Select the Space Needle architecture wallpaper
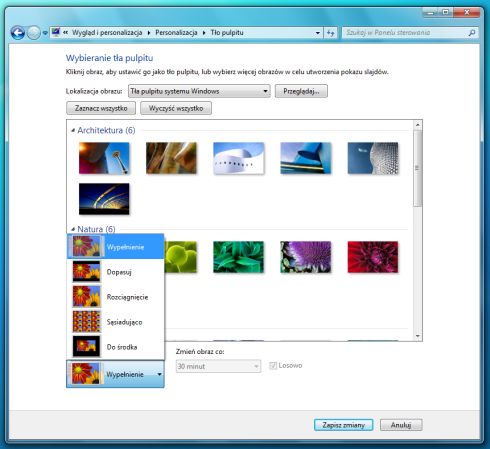This screenshot has height=449, width=490. (x=104, y=158)
